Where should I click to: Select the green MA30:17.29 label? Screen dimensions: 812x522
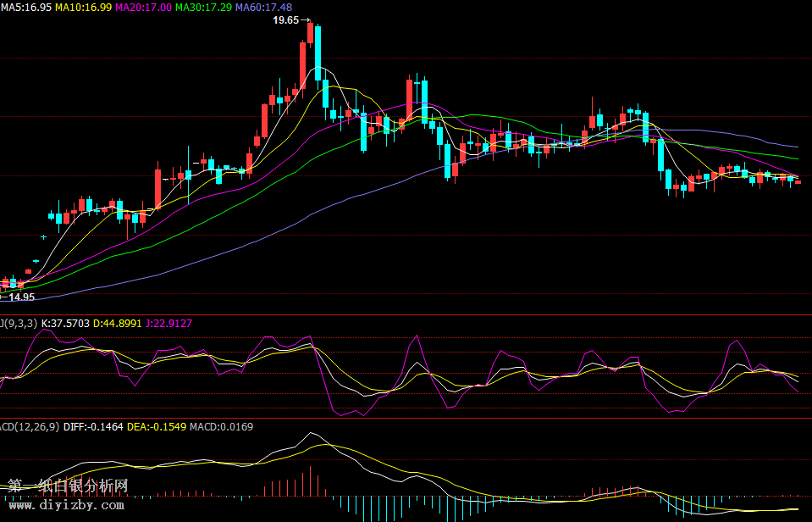pos(203,7)
